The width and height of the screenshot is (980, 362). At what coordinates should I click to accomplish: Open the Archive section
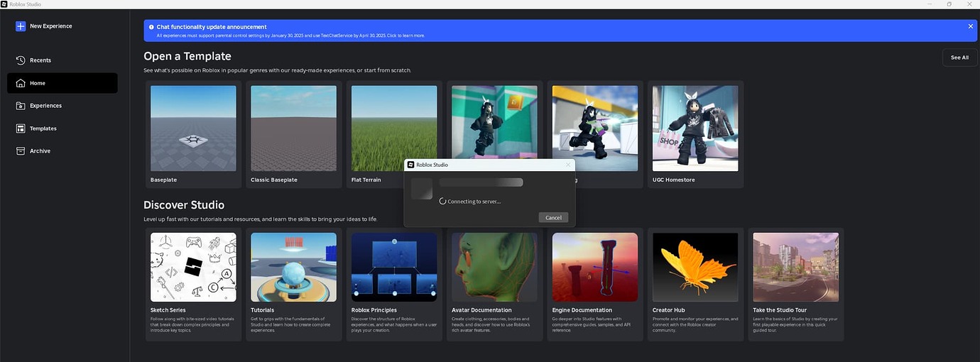62,151
